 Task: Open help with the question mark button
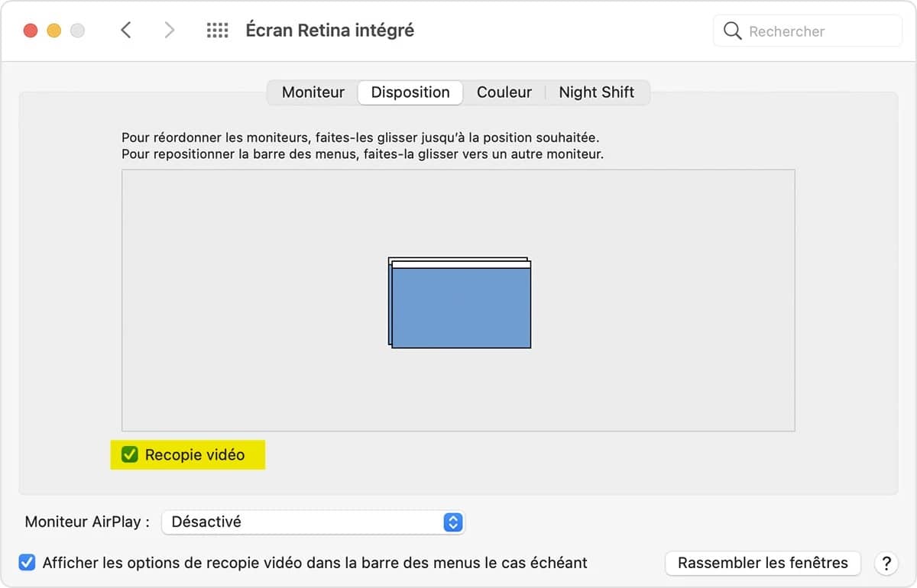pos(886,564)
